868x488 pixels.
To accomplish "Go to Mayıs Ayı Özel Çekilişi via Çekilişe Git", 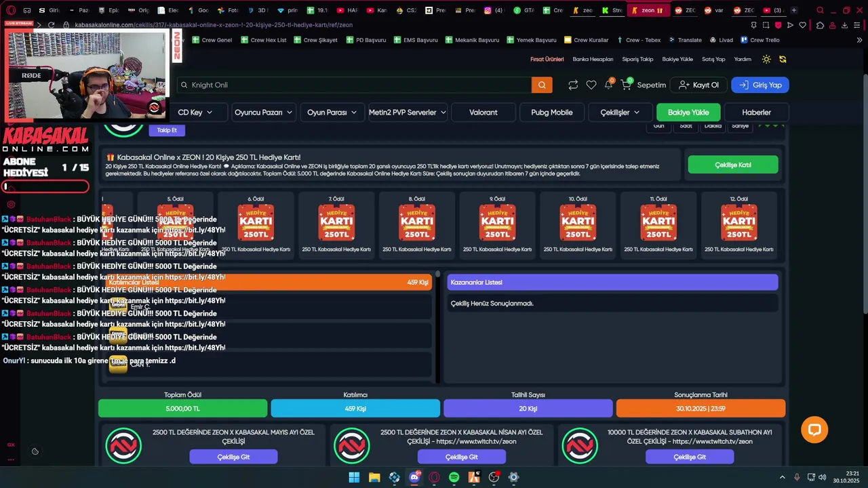I will point(233,457).
